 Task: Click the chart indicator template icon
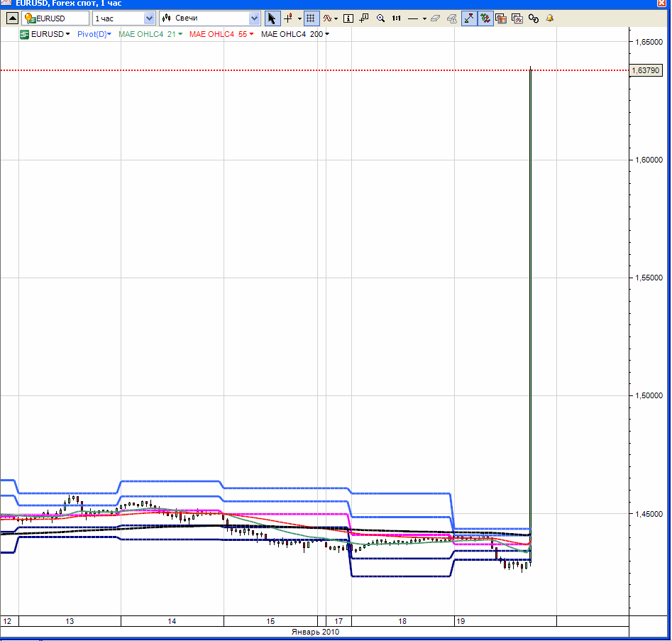tap(517, 18)
